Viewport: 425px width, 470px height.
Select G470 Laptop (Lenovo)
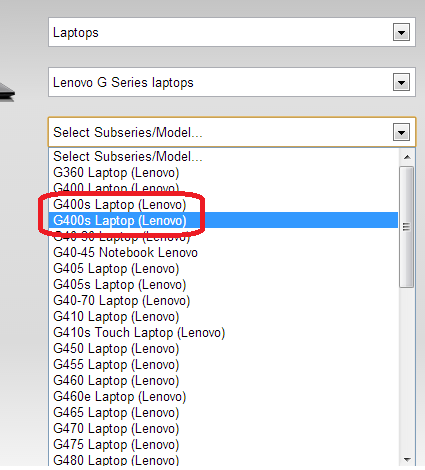point(223,428)
